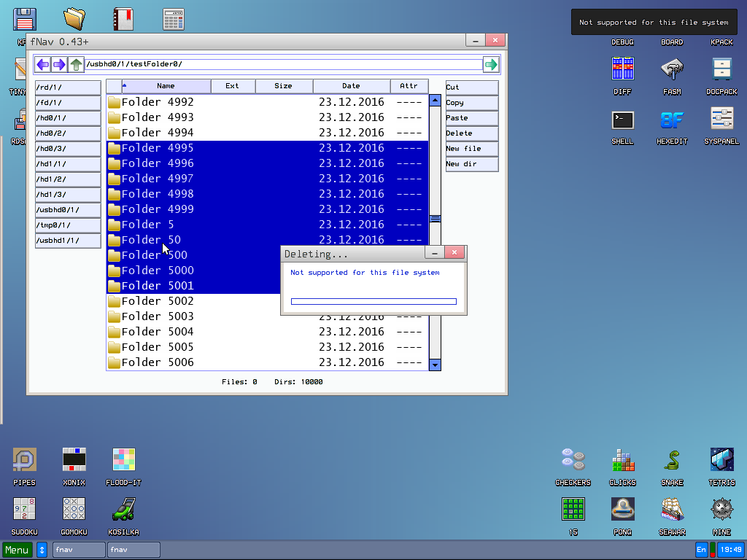
Task: Go up one directory level
Action: pos(77,65)
